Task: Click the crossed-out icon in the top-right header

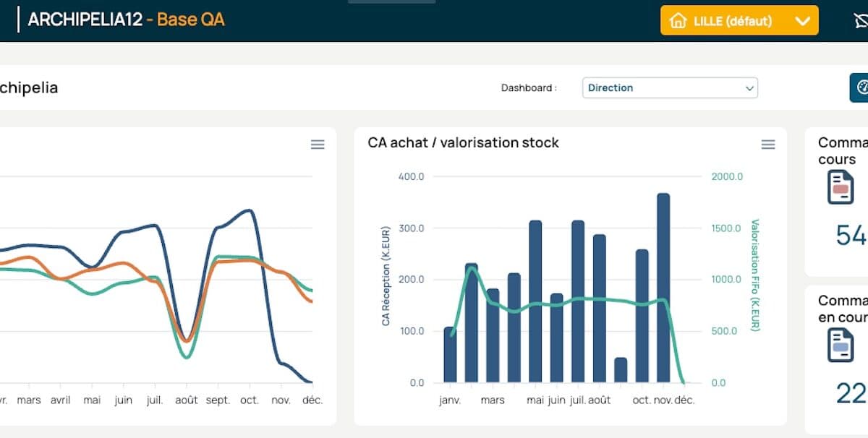Action: (861, 21)
